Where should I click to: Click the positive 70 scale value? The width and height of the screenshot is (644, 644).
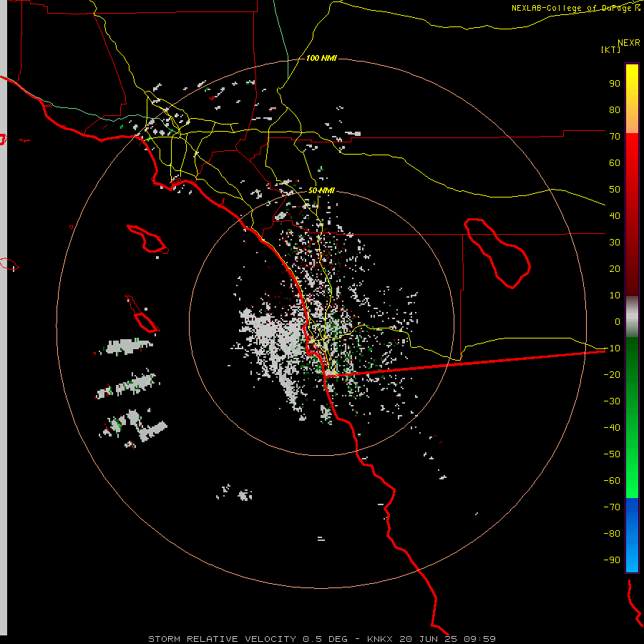point(615,137)
